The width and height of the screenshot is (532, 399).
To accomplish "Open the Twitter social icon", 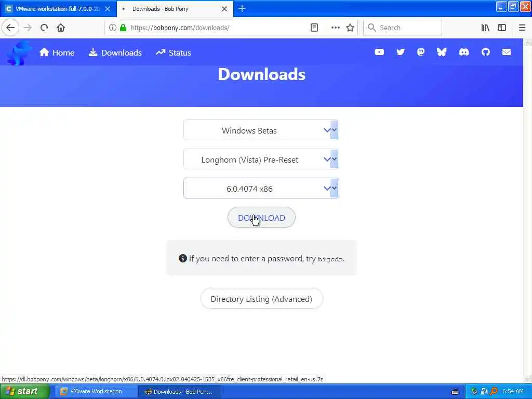I will pyautogui.click(x=401, y=52).
